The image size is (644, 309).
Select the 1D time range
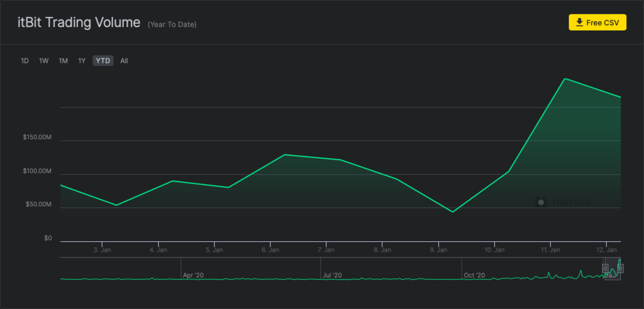coord(25,61)
